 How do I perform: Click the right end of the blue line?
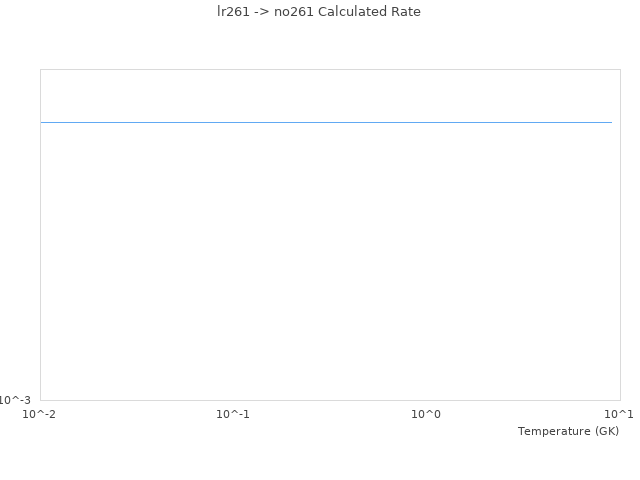[x=610, y=122]
